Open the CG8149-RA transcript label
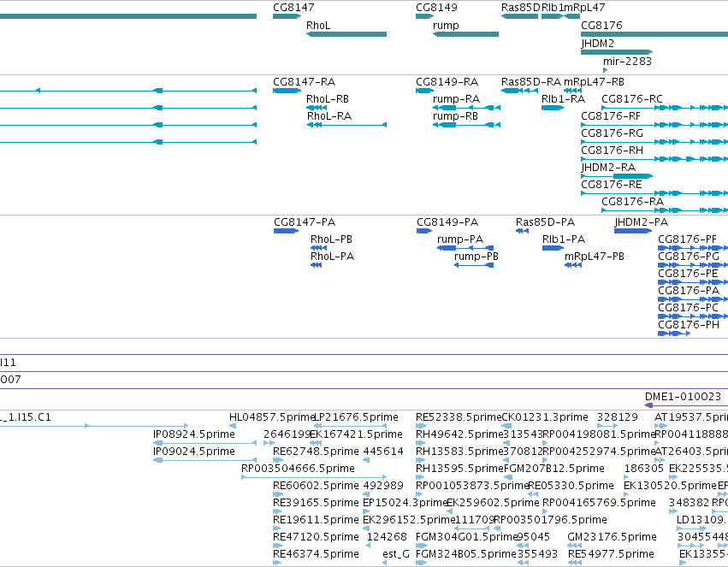728x567 pixels. [x=447, y=82]
